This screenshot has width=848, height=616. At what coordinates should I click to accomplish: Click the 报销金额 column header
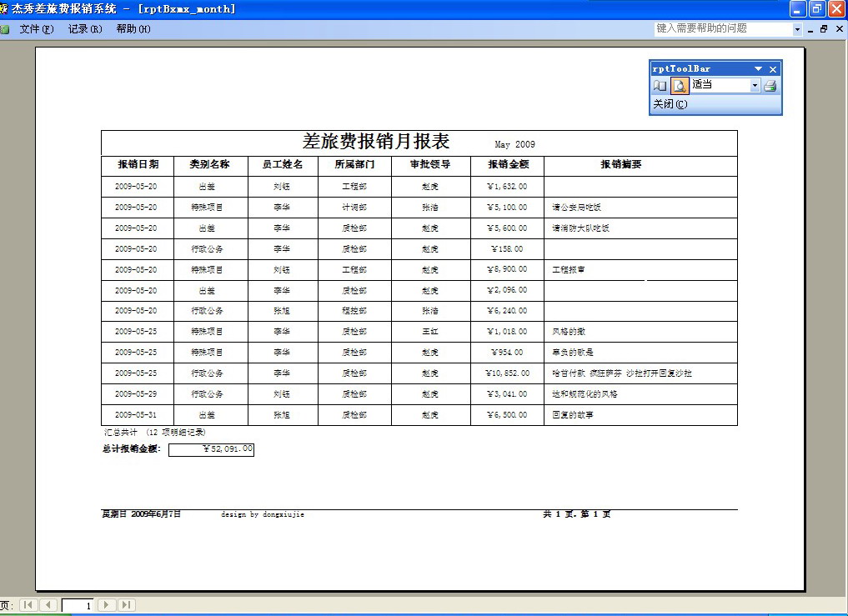click(508, 164)
